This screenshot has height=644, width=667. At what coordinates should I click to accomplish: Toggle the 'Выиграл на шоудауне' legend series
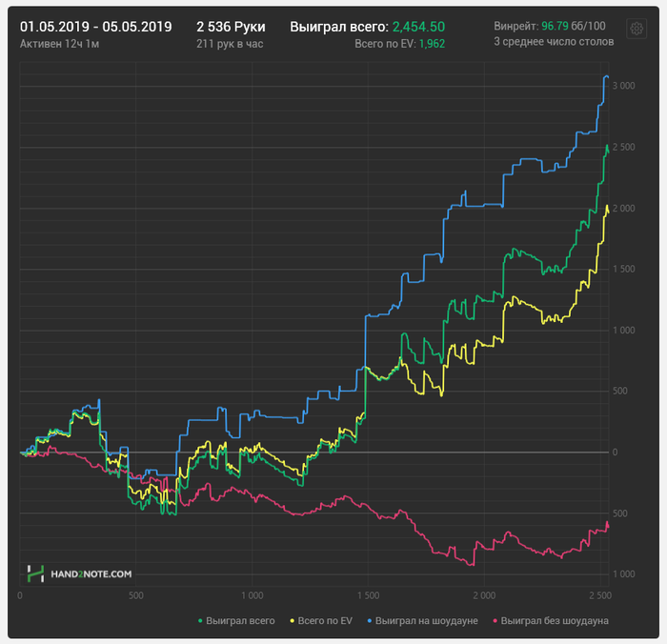click(422, 620)
